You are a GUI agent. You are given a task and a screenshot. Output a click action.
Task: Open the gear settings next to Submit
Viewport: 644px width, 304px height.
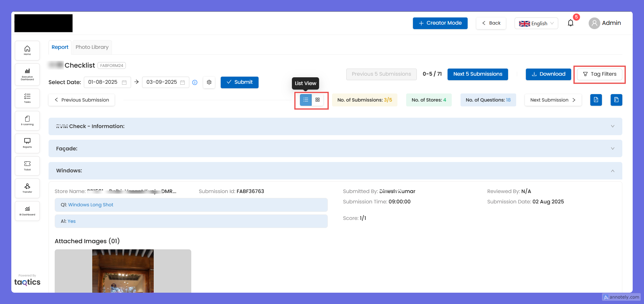tap(209, 82)
